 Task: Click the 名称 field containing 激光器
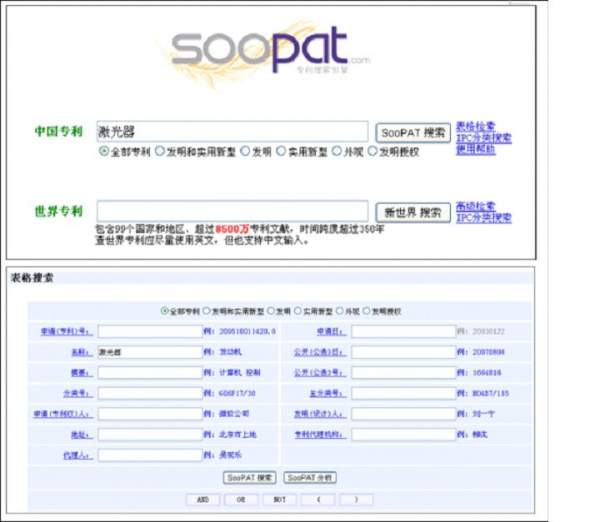(150, 352)
